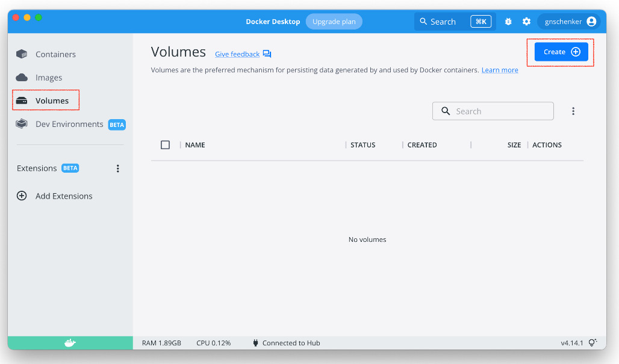
Task: Focus the volumes Search field
Action: pos(493,111)
